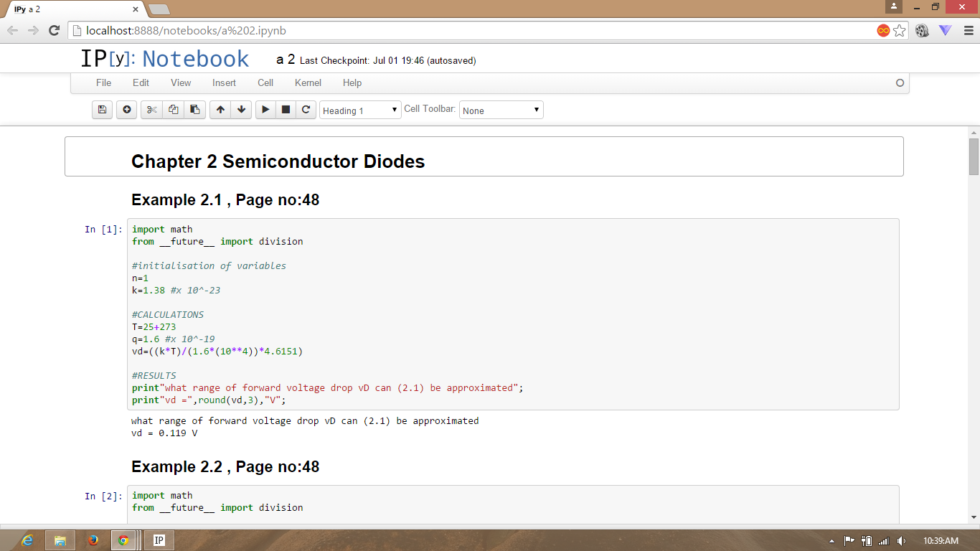This screenshot has width=980, height=551.
Task: Open the Heading 1 cell type dropdown
Action: pyautogui.click(x=360, y=110)
